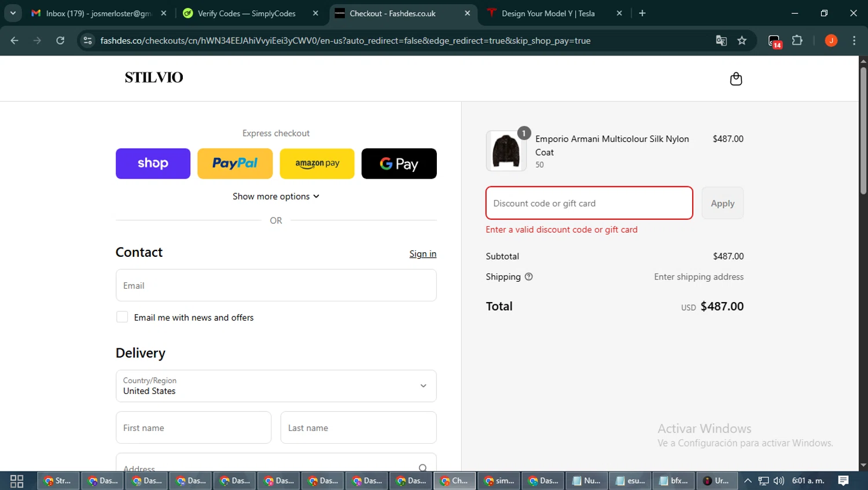Focus the Address input field

pyautogui.click(x=276, y=463)
